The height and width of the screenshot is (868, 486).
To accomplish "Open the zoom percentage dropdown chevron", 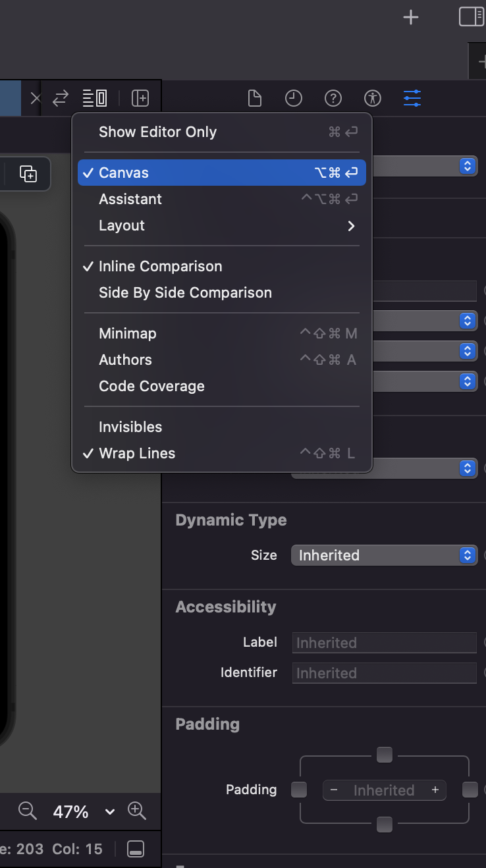I will coord(110,812).
